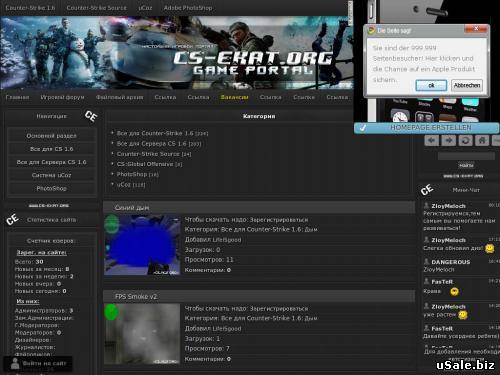Open Синий дым post title
Screen dimensions: 500x375
click(132, 208)
